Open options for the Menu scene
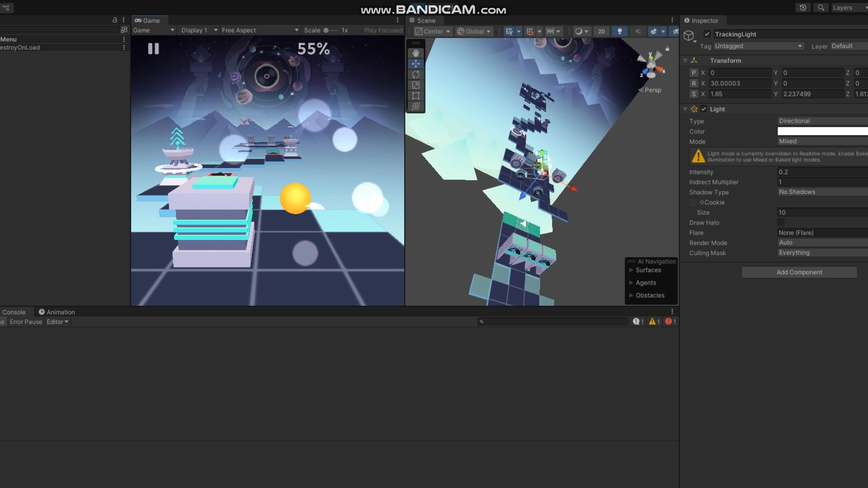The height and width of the screenshot is (488, 868). coord(124,39)
